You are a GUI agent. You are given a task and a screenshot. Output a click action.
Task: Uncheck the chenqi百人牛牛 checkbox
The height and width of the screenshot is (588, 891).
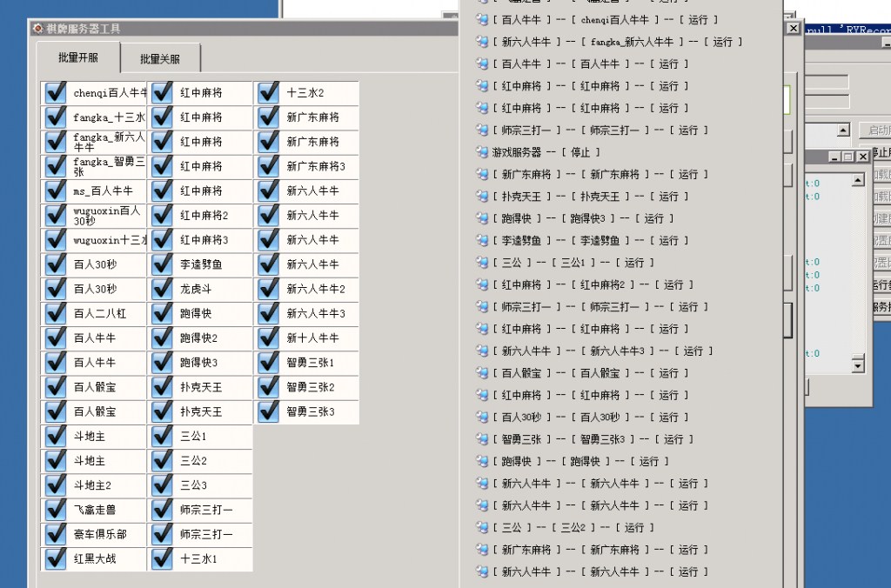[x=57, y=92]
